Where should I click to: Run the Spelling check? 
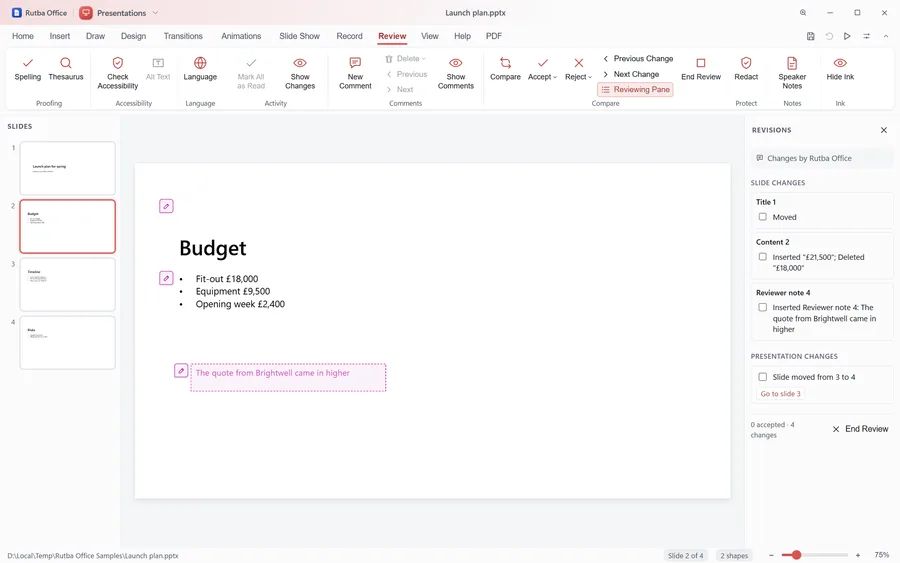click(x=28, y=69)
